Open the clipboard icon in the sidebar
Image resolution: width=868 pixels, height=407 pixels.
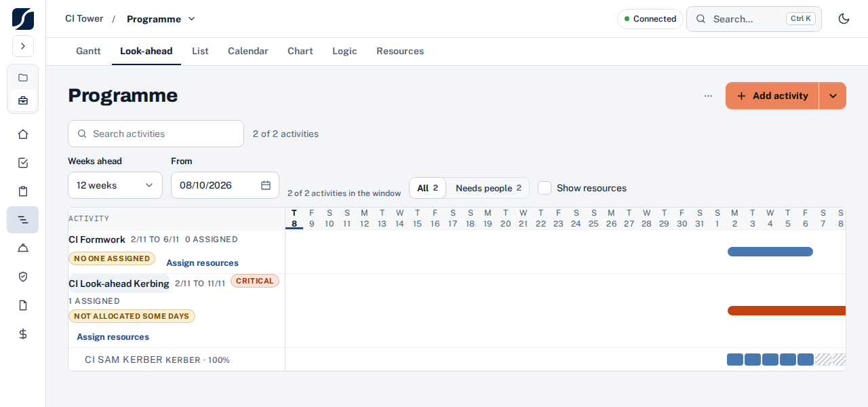23,191
